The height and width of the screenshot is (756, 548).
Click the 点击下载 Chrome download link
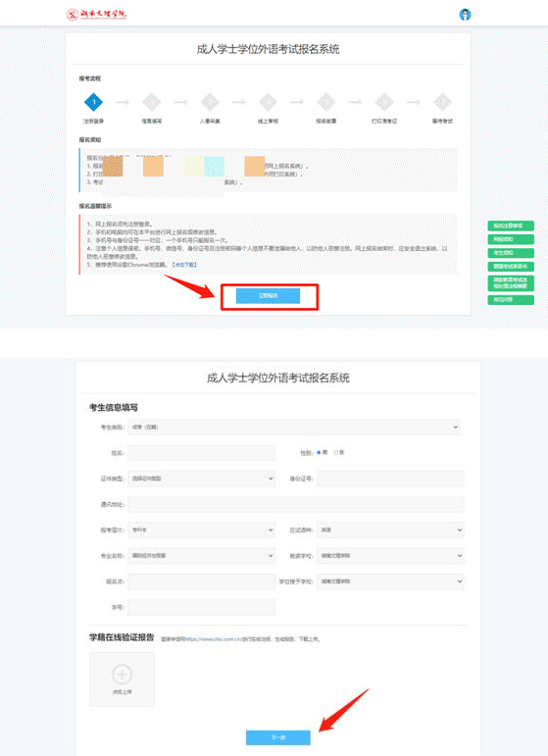(x=184, y=265)
